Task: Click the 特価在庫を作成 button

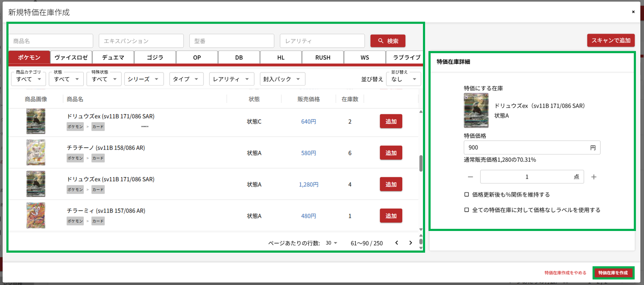Action: click(x=613, y=273)
